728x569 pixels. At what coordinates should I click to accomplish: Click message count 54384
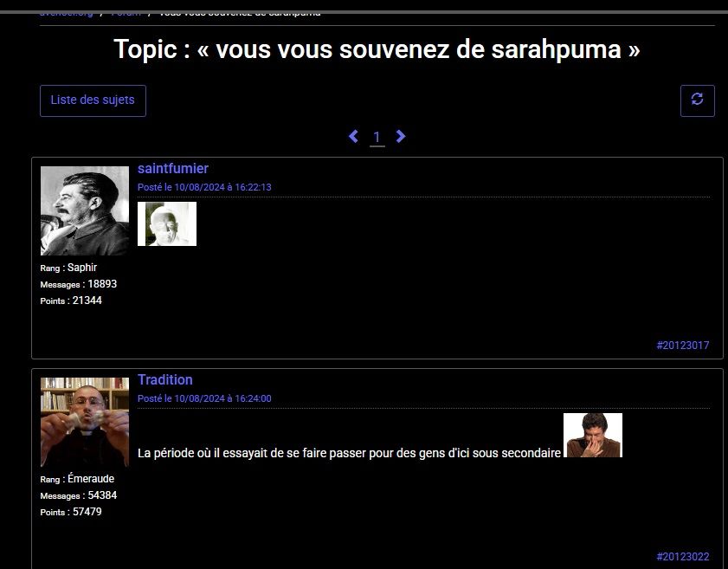point(102,495)
